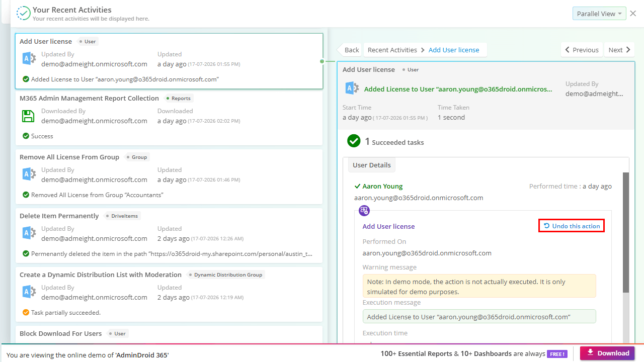644x362 pixels.
Task: Click the Removed All License from Group Accountants status
Action: [97, 195]
